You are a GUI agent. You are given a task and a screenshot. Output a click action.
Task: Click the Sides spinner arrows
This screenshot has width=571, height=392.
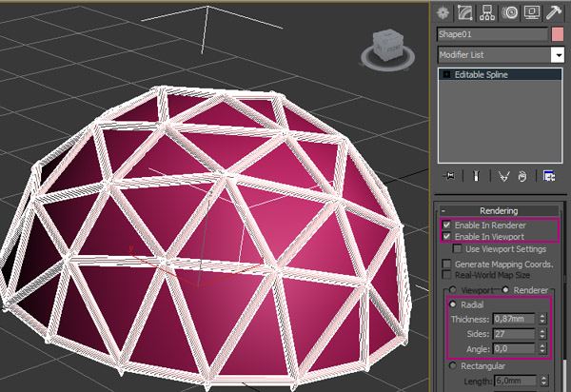tap(542, 334)
